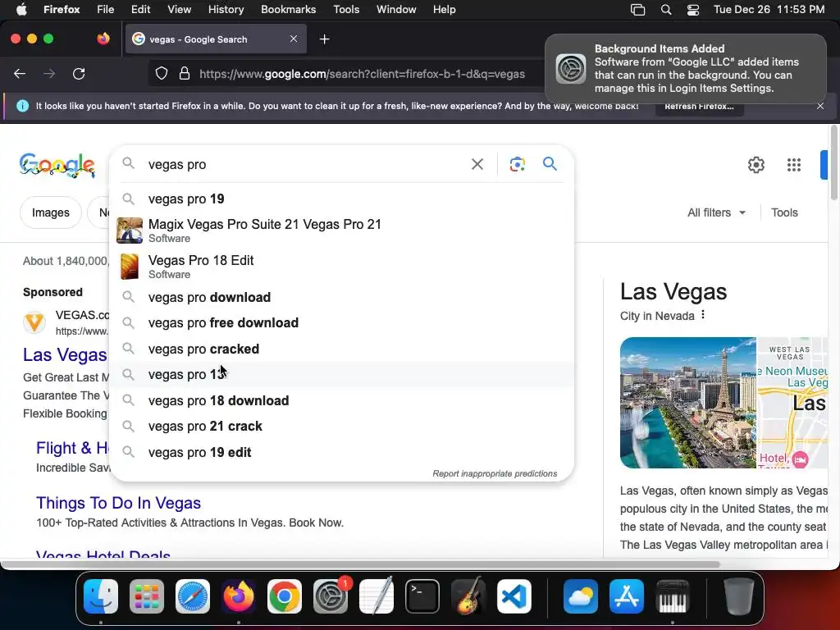This screenshot has width=840, height=630.
Task: Click the VEGAS.com sponsored favicon
Action: [x=34, y=322]
